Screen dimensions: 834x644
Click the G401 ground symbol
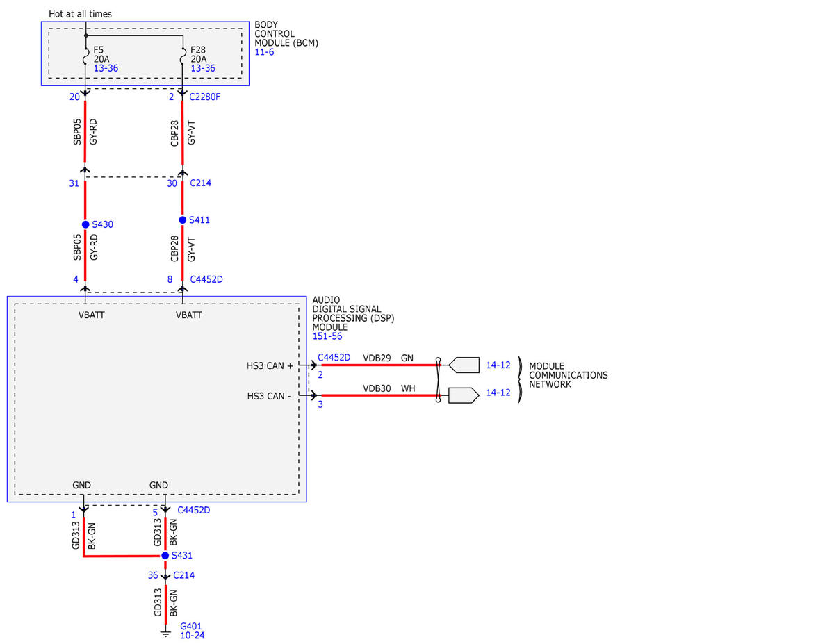click(x=165, y=632)
